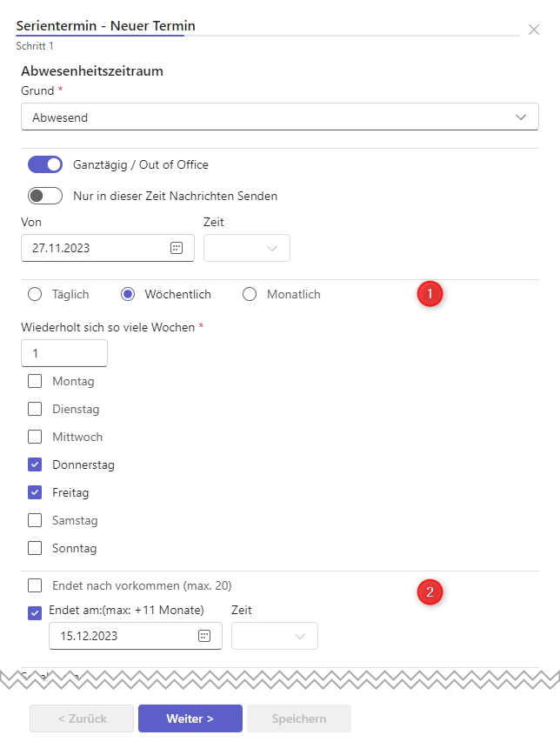Viewport: 560px width, 755px height.
Task: Click the red annotation marker 1
Action: [x=430, y=294]
